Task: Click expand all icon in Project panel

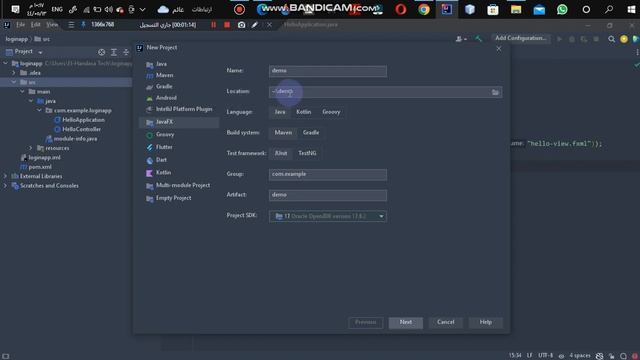Action: (x=114, y=52)
